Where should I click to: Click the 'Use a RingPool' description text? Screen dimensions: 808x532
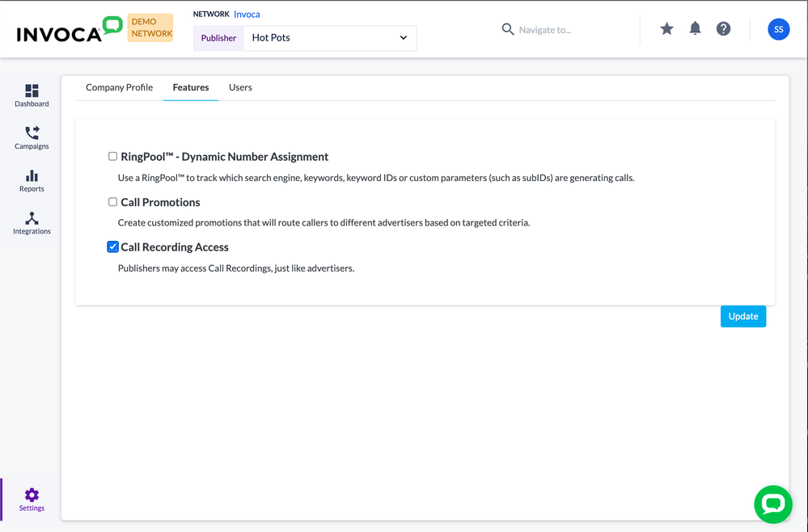pos(376,178)
